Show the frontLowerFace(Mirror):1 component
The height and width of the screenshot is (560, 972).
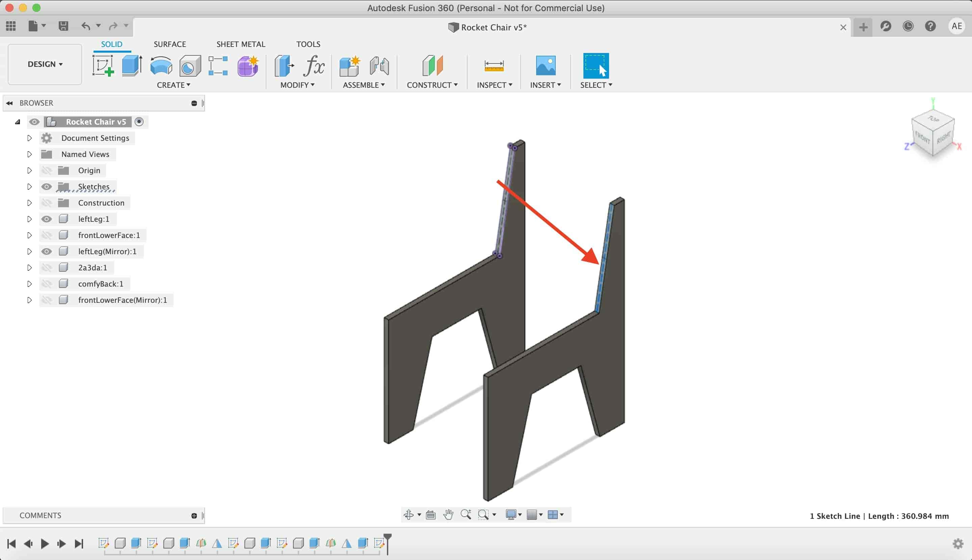point(47,300)
